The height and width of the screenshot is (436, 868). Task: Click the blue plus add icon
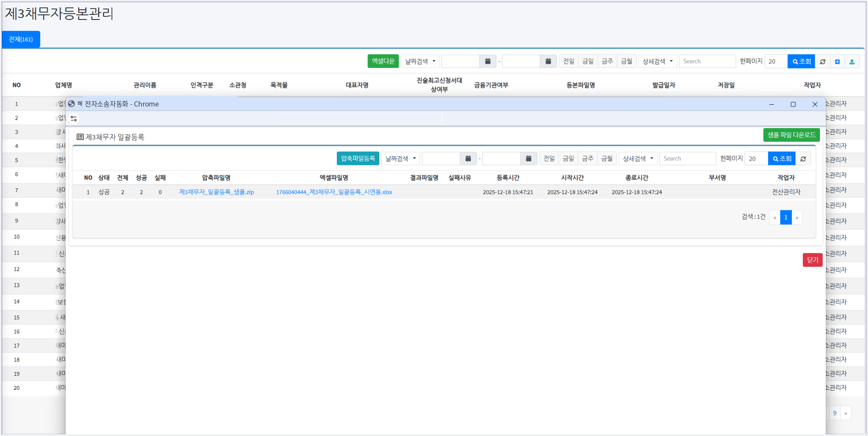837,61
